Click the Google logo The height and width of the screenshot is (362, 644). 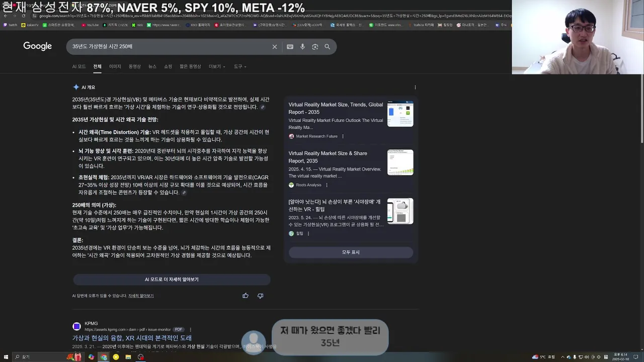click(x=37, y=46)
